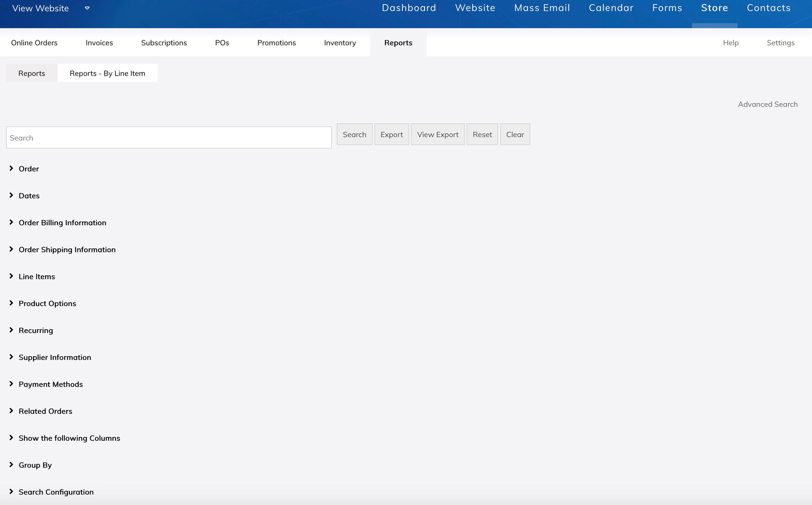812x505 pixels.
Task: Click the Search button
Action: (354, 134)
